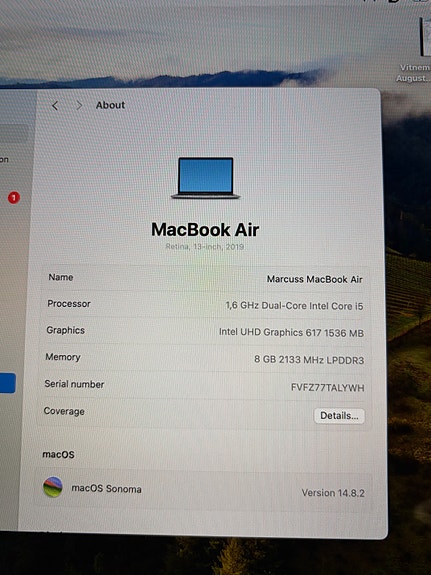Click the macOS Sonoma round icon
The height and width of the screenshot is (575, 431).
click(x=53, y=487)
